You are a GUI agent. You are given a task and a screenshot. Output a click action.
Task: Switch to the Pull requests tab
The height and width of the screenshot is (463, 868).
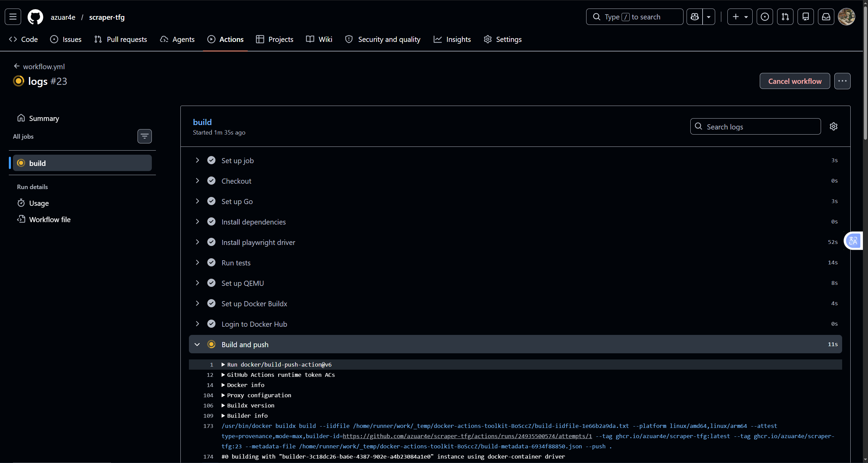pyautogui.click(x=120, y=39)
